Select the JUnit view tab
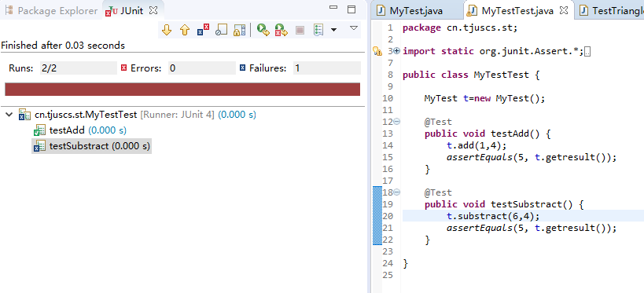This screenshot has width=644, height=293. pos(132,11)
